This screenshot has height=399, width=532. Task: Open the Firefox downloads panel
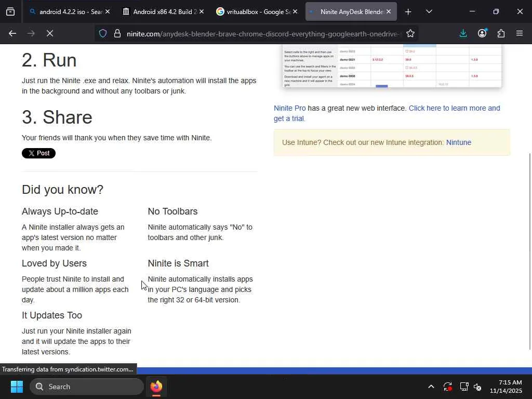(x=463, y=33)
